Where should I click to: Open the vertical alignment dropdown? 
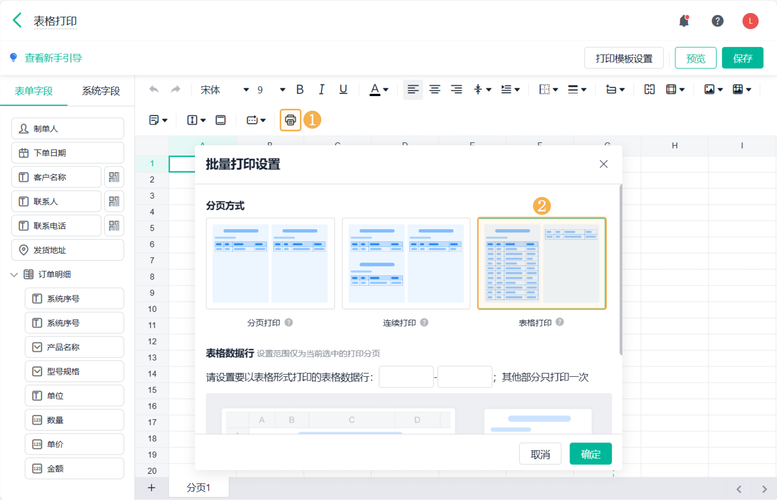pos(482,89)
